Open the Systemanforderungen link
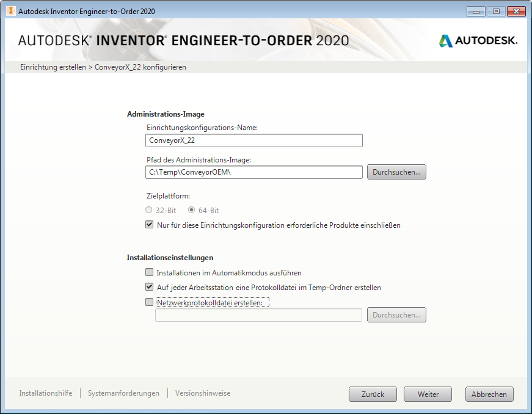The height and width of the screenshot is (414, 532). coord(123,393)
